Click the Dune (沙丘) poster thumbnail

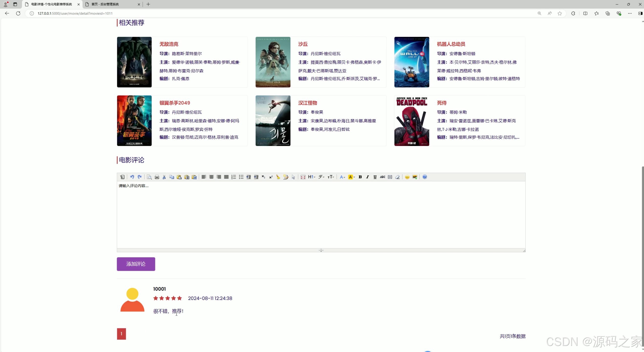[x=273, y=62]
